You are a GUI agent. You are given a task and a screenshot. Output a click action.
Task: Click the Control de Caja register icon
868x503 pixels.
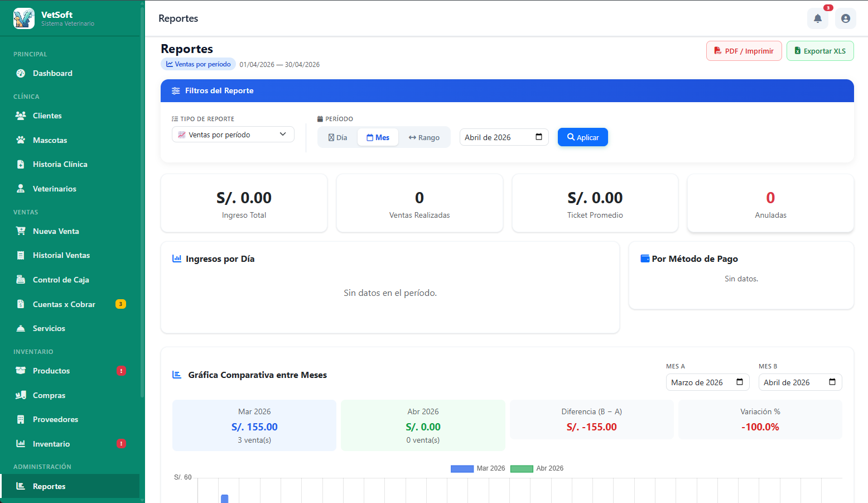pyautogui.click(x=21, y=280)
